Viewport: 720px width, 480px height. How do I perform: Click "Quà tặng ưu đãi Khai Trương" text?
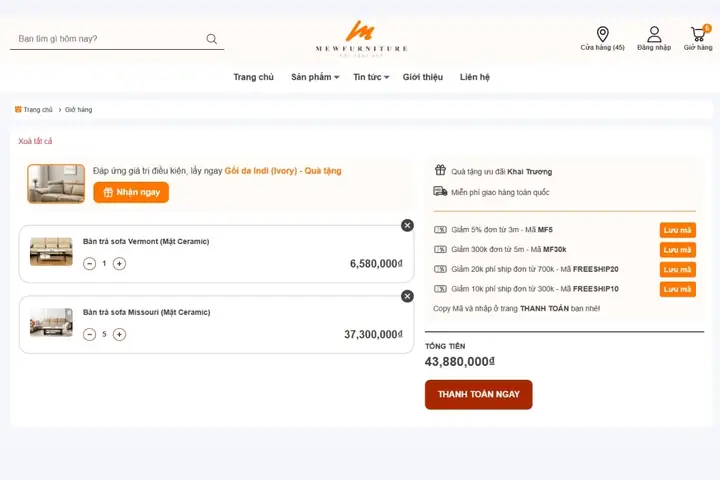(x=501, y=172)
